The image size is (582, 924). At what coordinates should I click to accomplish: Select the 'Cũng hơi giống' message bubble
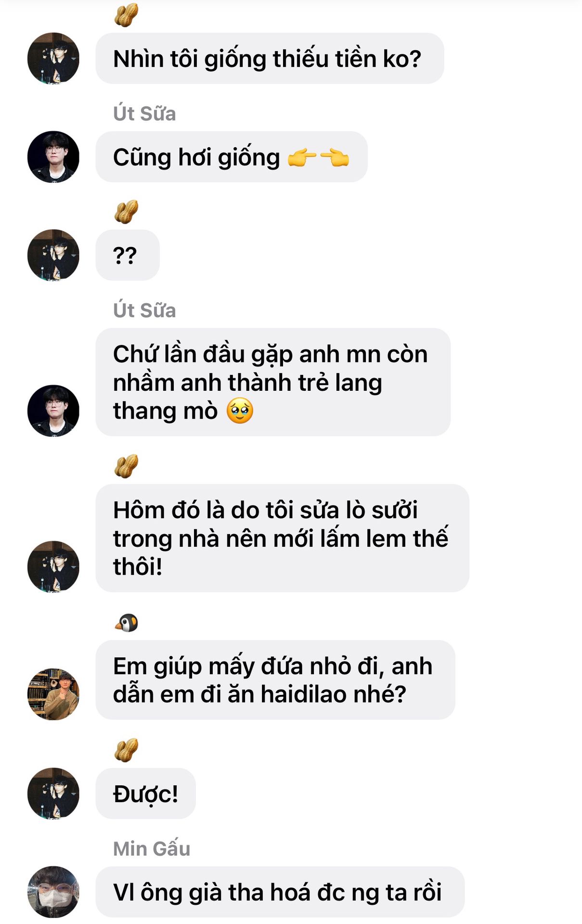click(232, 157)
